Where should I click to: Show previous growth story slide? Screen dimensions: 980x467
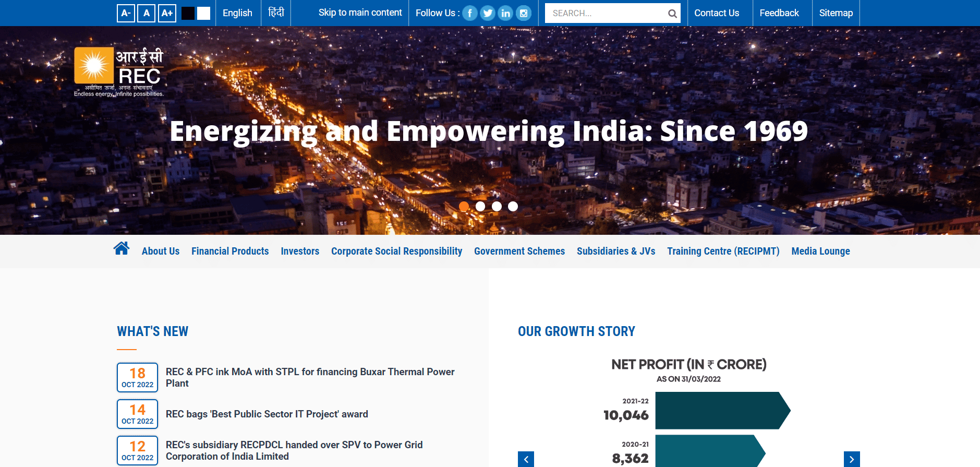(526, 459)
